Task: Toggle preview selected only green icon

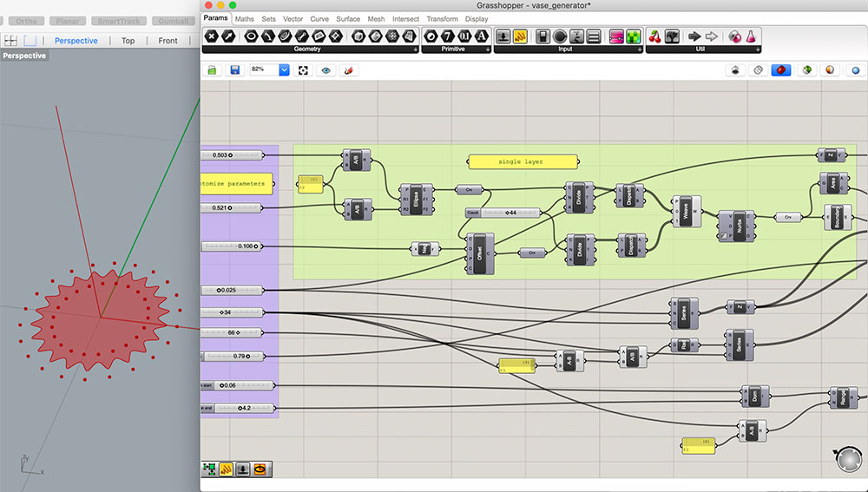Action: point(807,70)
